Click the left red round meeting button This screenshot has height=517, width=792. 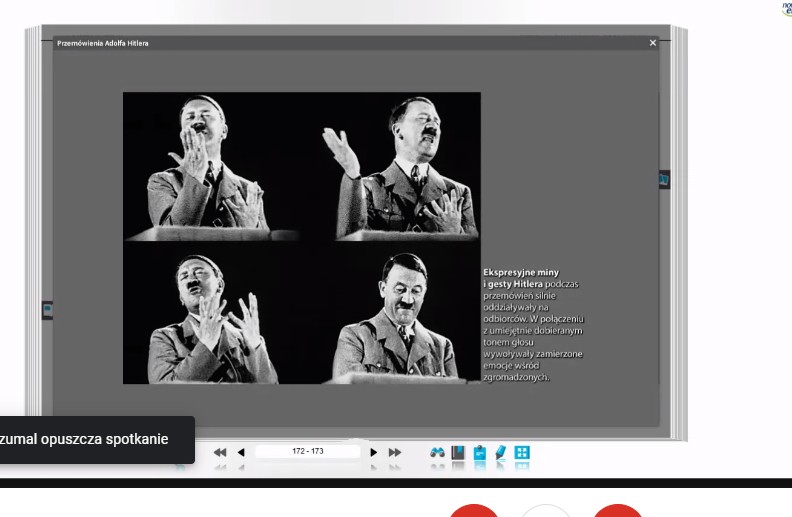coord(473,510)
